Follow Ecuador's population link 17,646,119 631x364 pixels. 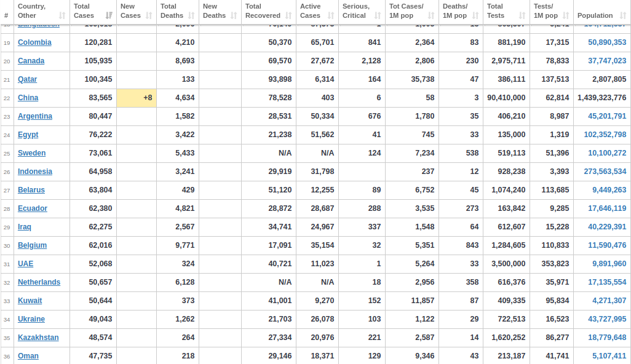point(607,208)
